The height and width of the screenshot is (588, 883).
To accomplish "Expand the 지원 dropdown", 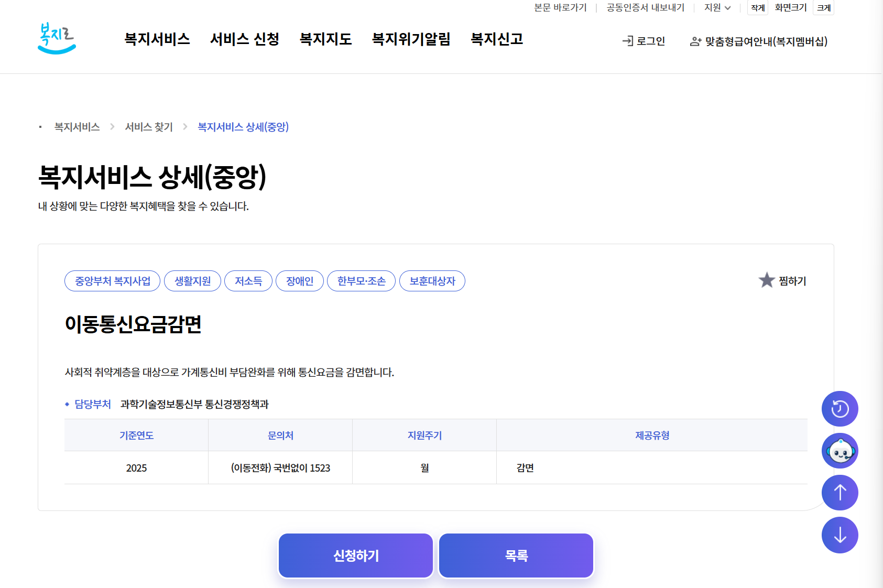I will click(717, 7).
